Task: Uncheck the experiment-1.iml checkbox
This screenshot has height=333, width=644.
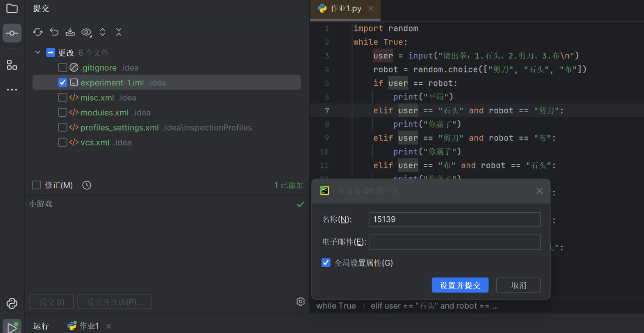Action: pos(62,82)
